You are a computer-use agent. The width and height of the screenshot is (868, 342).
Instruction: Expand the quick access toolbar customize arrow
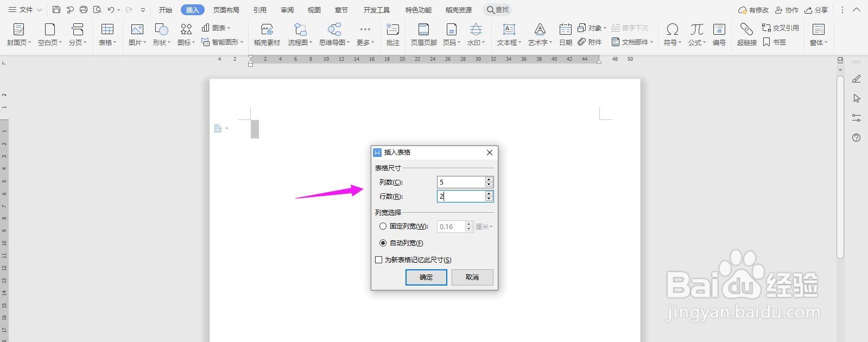[143, 10]
